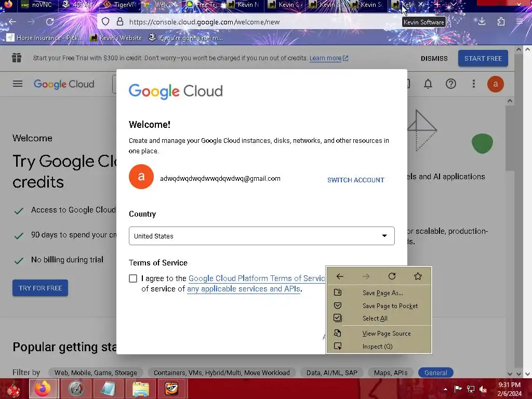Select the General filter chip
The height and width of the screenshot is (399, 532).
point(436,373)
